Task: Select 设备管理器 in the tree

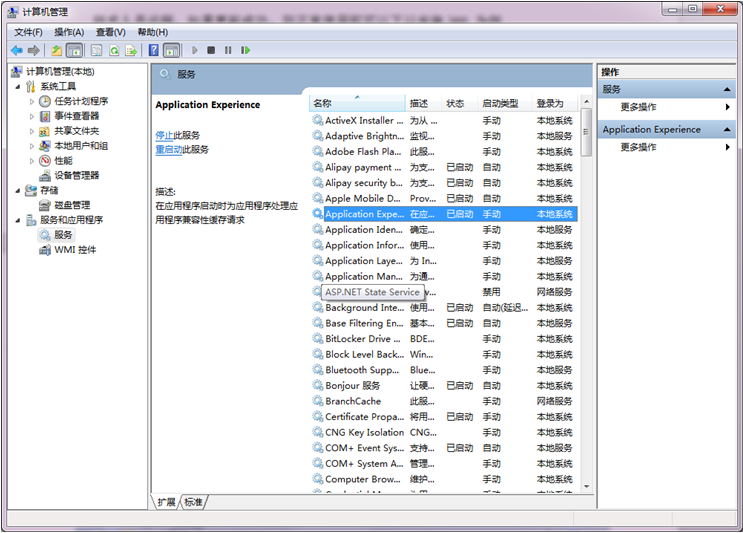Action: 76,175
